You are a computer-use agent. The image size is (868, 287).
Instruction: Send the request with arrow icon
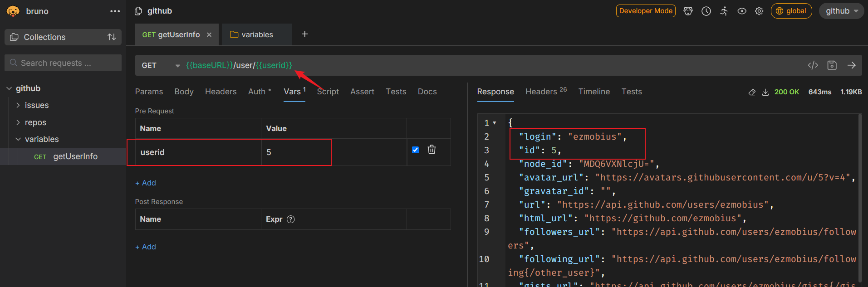[851, 65]
